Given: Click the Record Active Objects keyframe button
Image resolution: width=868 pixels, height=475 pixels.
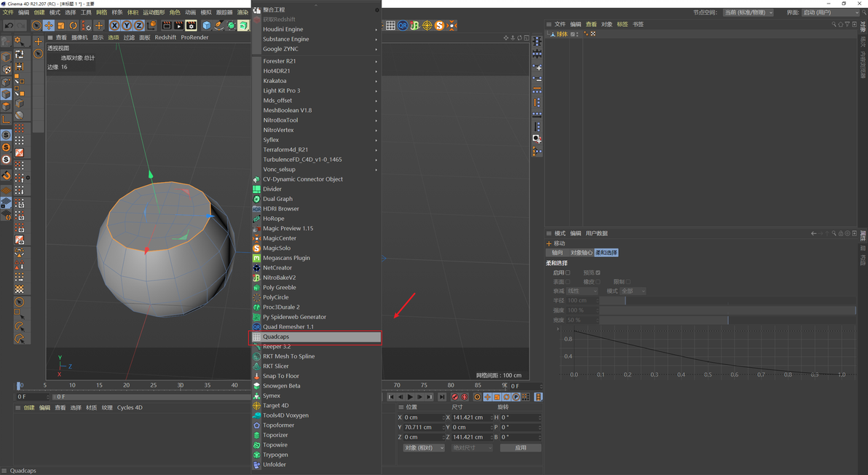Looking at the screenshot, I should pos(455,397).
